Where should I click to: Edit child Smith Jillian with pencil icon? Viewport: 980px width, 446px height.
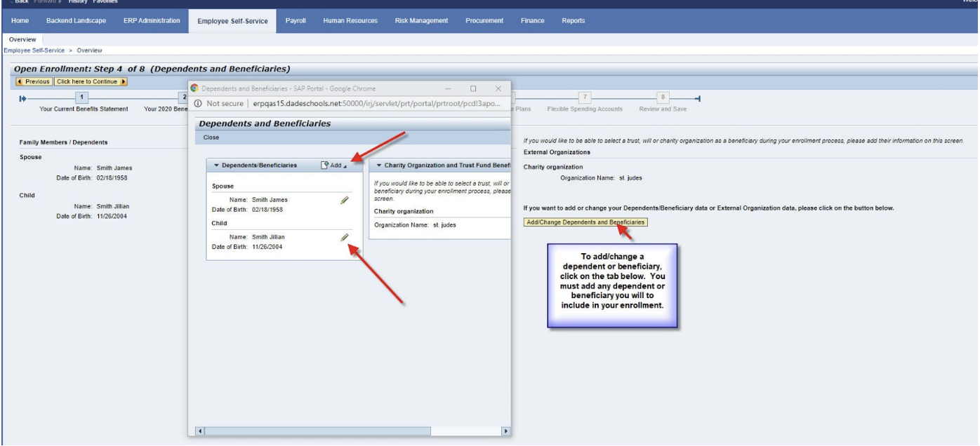coord(344,238)
